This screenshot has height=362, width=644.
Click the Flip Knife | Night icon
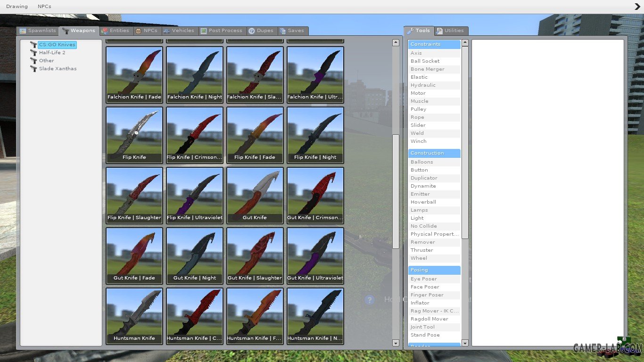click(x=315, y=135)
